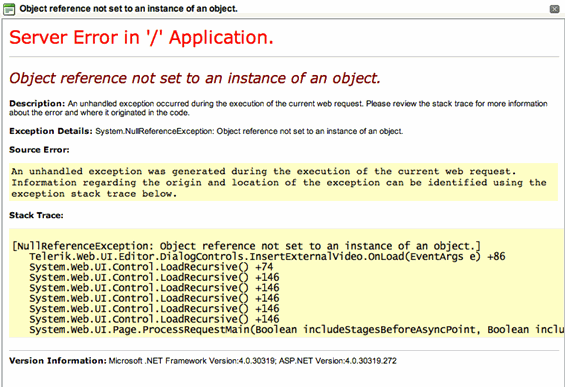Image resolution: width=565 pixels, height=387 pixels.
Task: Click the 'Stack Trace:' label
Action: [x=36, y=215]
